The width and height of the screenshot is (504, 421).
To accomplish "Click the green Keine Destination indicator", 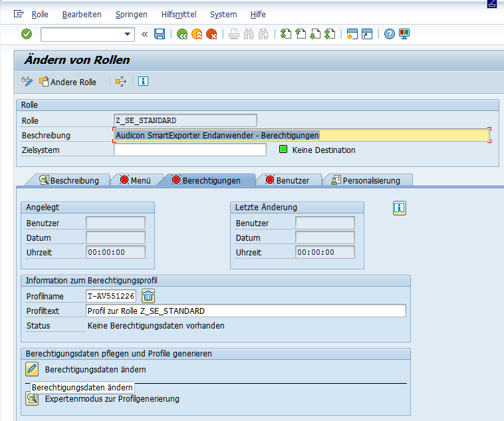I will tap(283, 149).
